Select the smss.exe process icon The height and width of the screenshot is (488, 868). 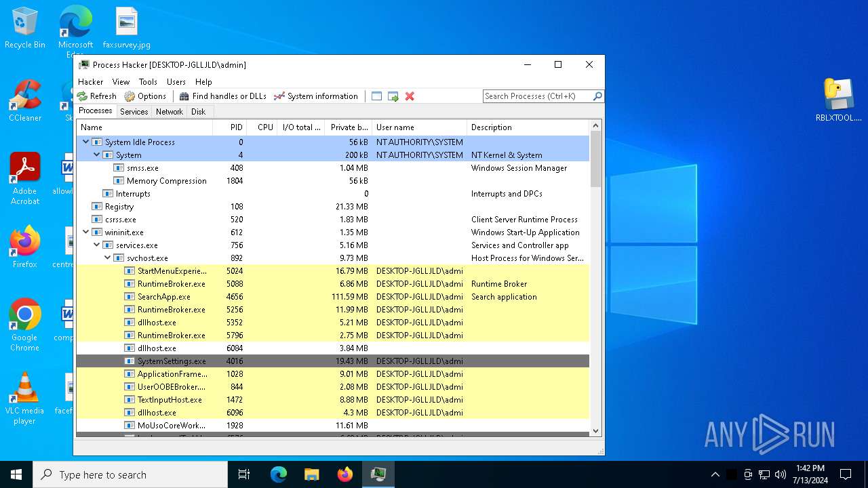(x=119, y=168)
